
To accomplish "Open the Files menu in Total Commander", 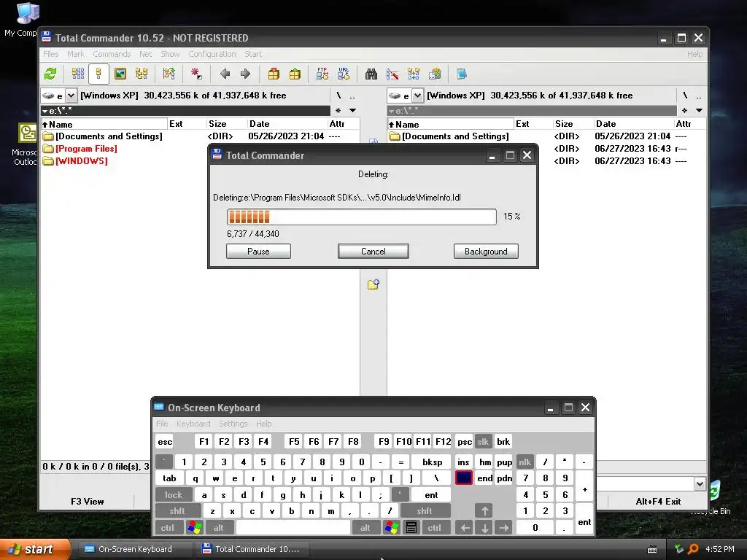I will tap(50, 54).
